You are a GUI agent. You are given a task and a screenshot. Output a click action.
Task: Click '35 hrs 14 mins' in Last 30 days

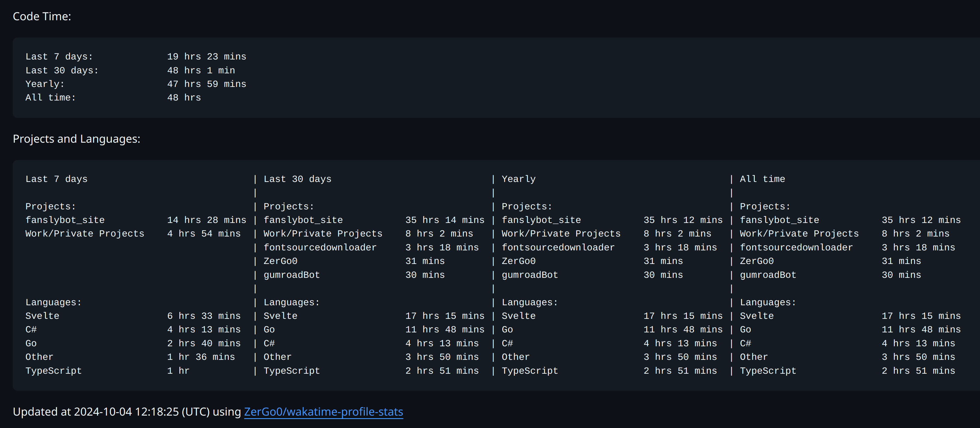[445, 220]
